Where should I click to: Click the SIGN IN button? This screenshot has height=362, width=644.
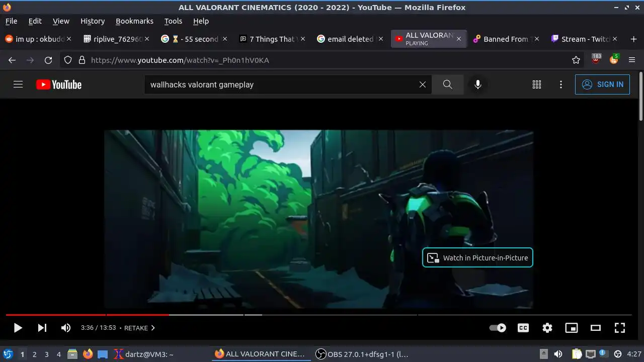[x=602, y=84]
